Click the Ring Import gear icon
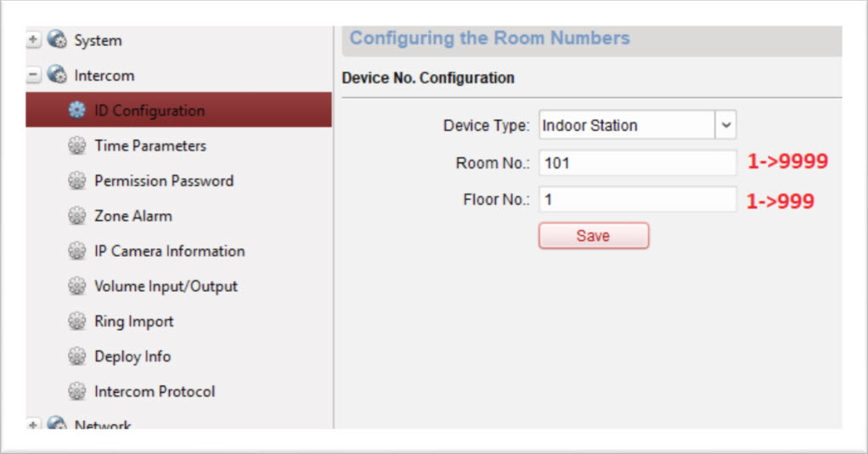The width and height of the screenshot is (868, 454). point(77,321)
